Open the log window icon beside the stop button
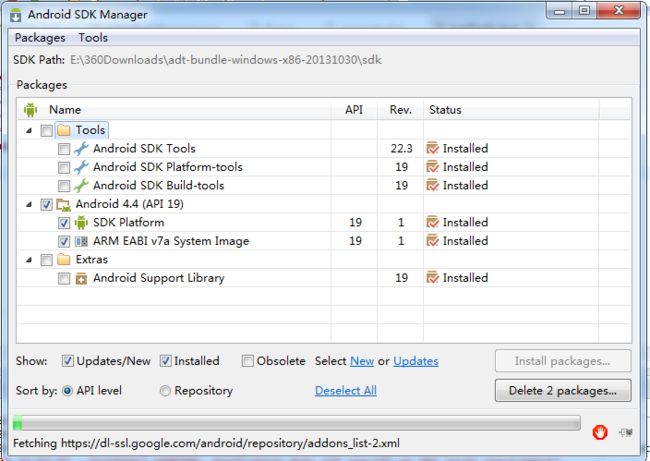Viewport: 650px width, 461px height. point(626,433)
